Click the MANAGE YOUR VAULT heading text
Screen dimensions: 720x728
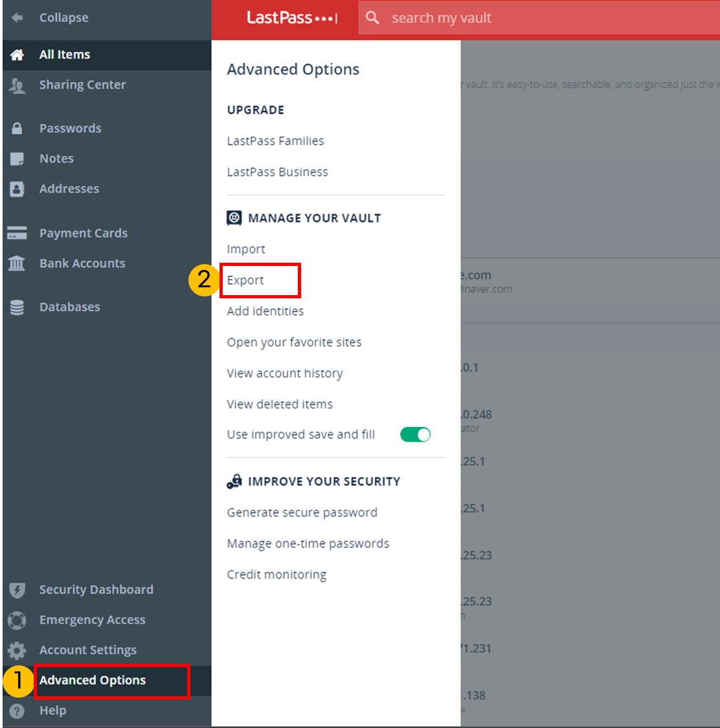click(315, 218)
